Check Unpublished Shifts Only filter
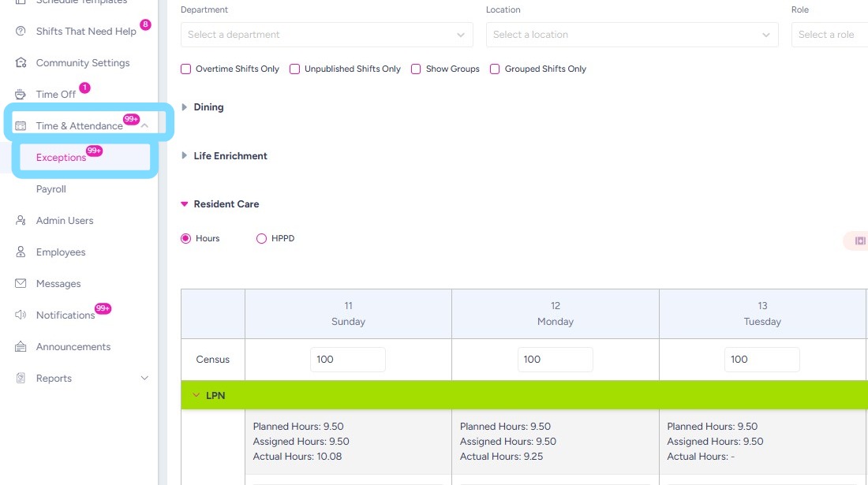The height and width of the screenshot is (485, 868). click(295, 69)
